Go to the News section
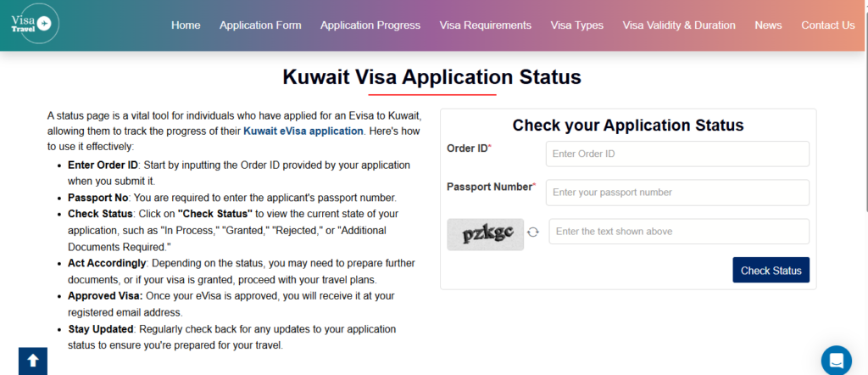This screenshot has height=375, width=868. click(x=768, y=25)
